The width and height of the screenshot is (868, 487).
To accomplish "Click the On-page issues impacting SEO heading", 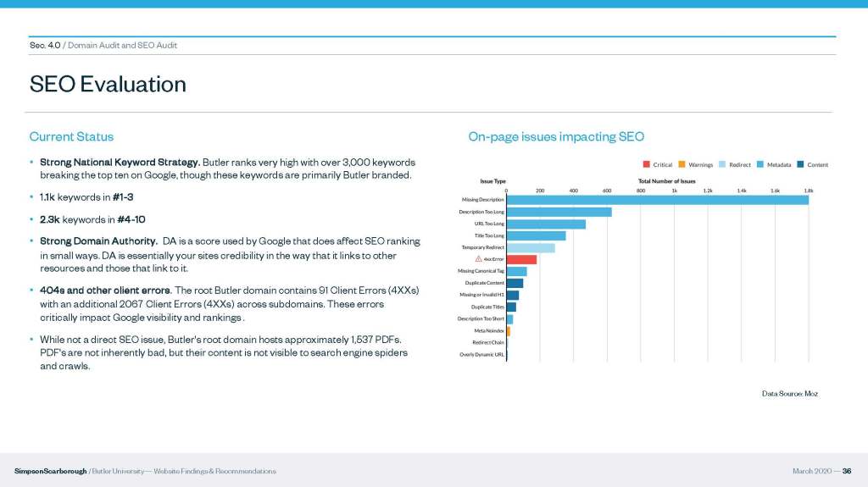I will [x=556, y=136].
